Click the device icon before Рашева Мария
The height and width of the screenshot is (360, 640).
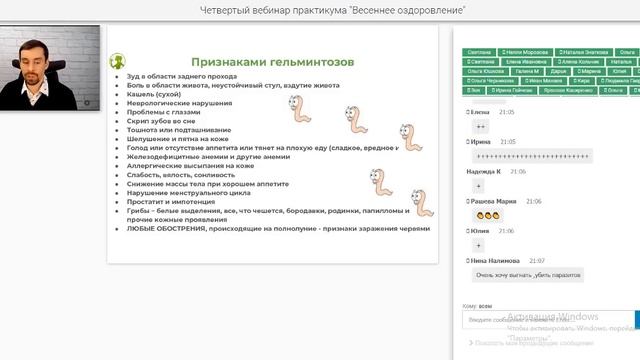[468, 201]
